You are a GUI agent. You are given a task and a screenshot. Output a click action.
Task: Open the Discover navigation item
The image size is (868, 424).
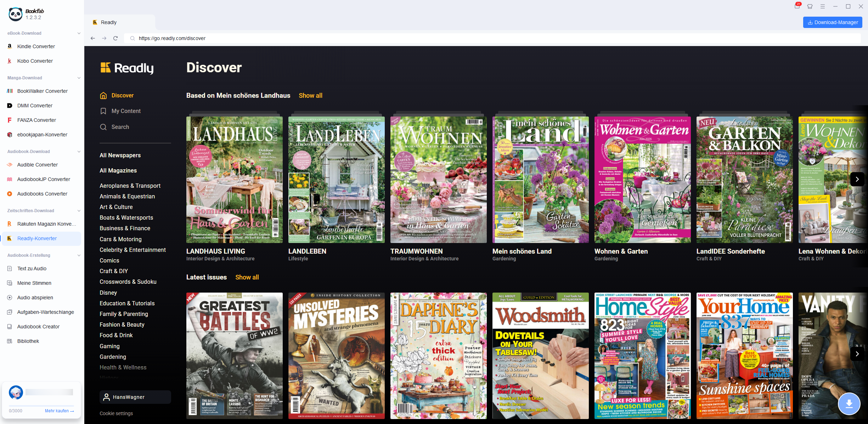(117, 95)
